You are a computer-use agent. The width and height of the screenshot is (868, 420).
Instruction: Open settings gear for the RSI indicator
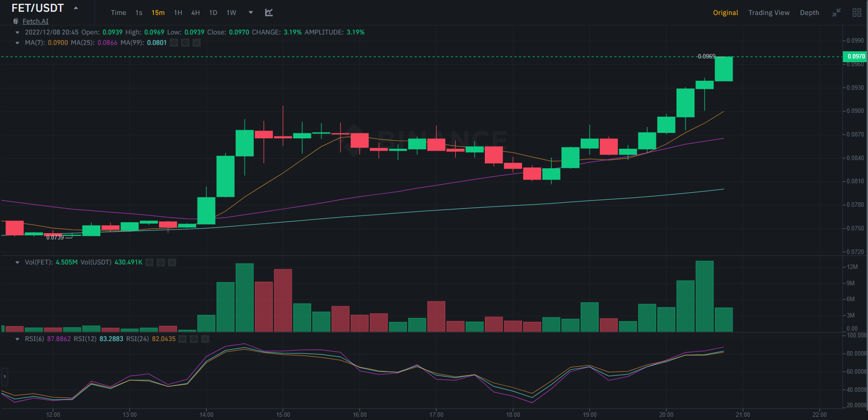pyautogui.click(x=194, y=339)
